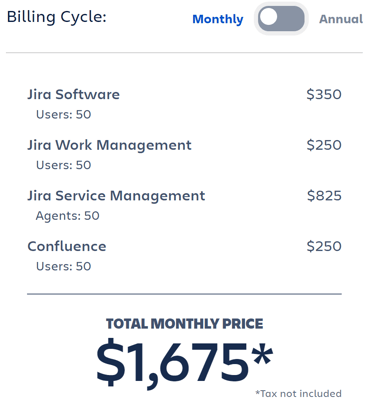Click the Jira Work Management product name
Image resolution: width=370 pixels, height=413 pixels.
109,145
